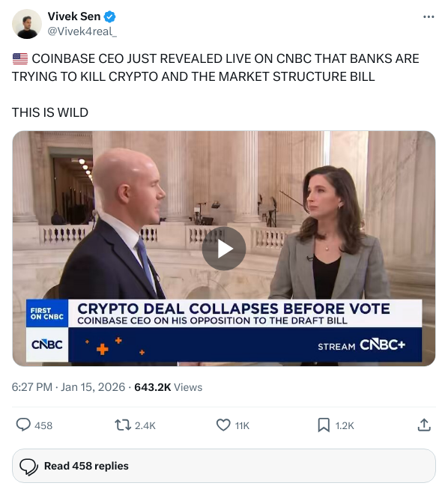The width and height of the screenshot is (448, 489).
Task: Open the three-dot more options menu
Action: coord(429,16)
